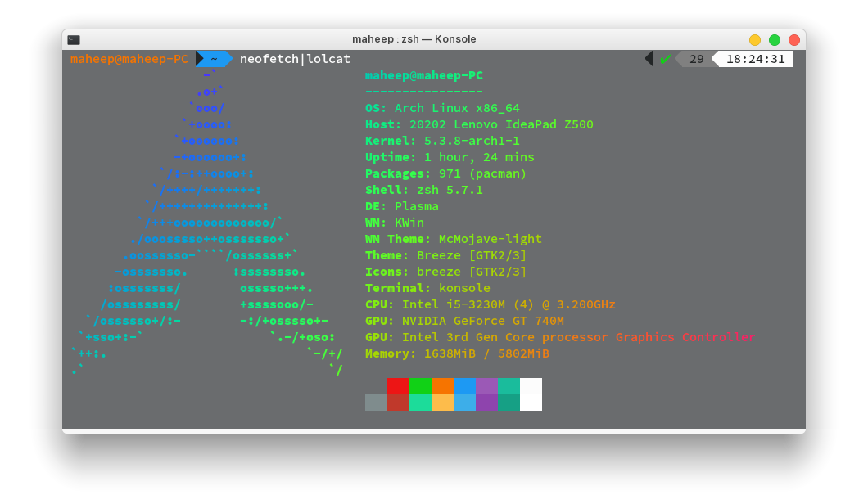The width and height of the screenshot is (868, 504).
Task: Click the 18:24:31 clock in prompt
Action: click(756, 59)
